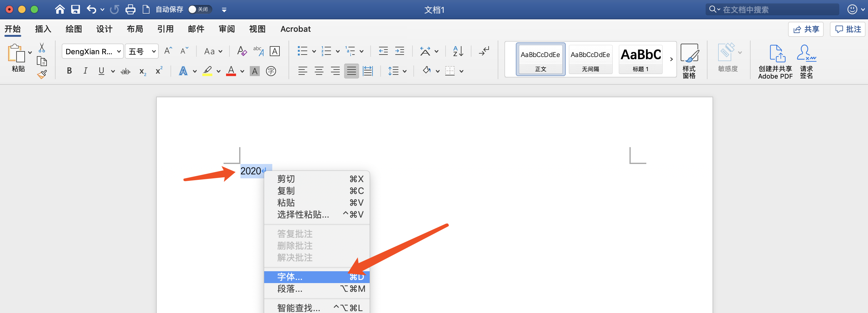Screen dimensions: 868x313
Task: Open the Styles Pane (样式窗格)
Action: tap(689, 60)
